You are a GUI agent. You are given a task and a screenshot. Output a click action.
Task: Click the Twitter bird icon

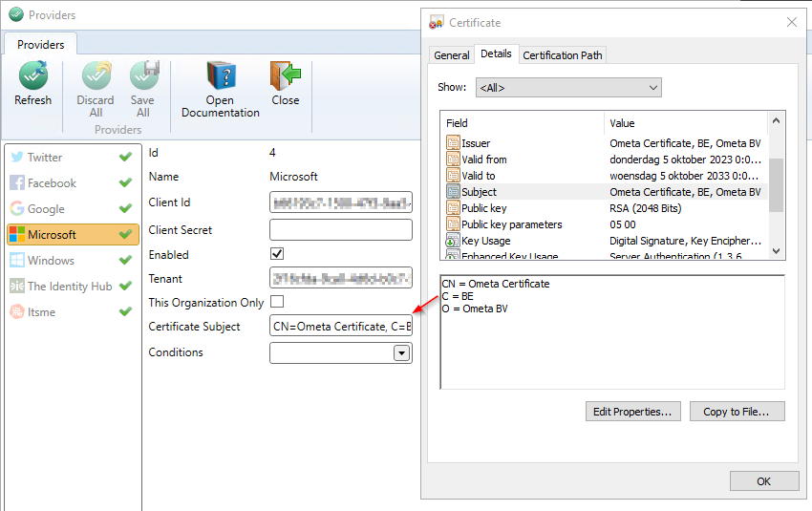17,157
